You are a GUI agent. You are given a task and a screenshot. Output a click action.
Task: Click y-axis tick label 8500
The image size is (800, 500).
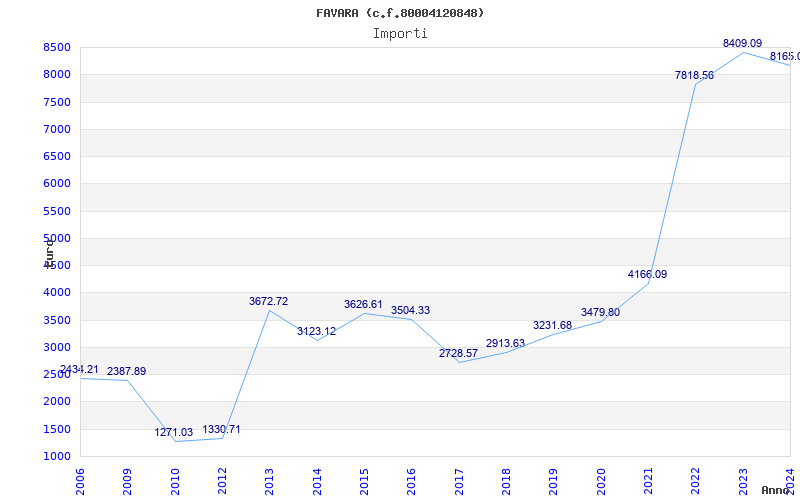coord(57,47)
